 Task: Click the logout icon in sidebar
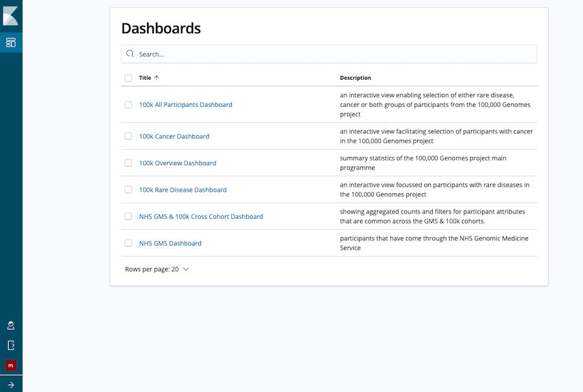[11, 345]
